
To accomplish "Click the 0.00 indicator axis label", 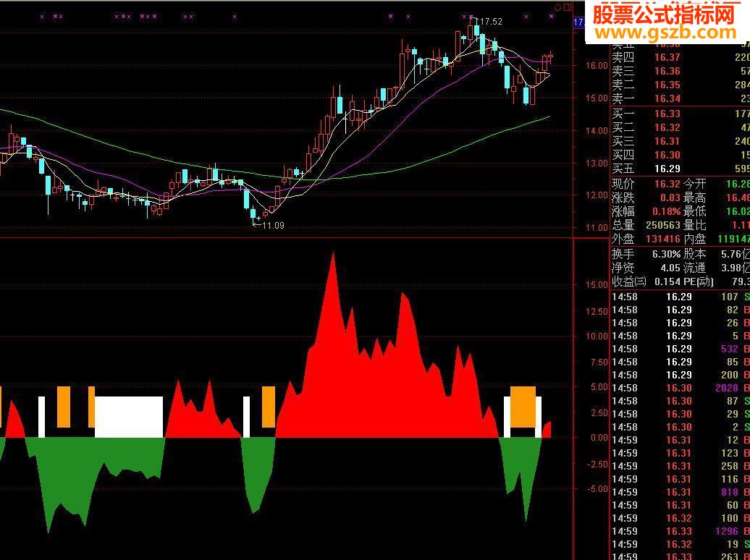I will coord(599,438).
